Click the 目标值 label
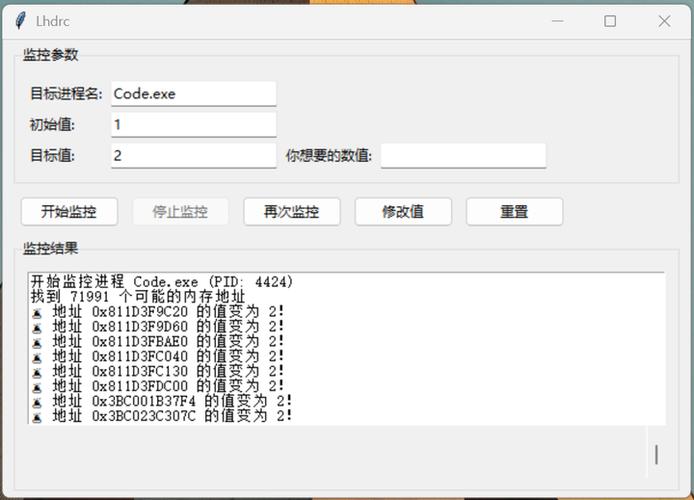 pos(52,156)
